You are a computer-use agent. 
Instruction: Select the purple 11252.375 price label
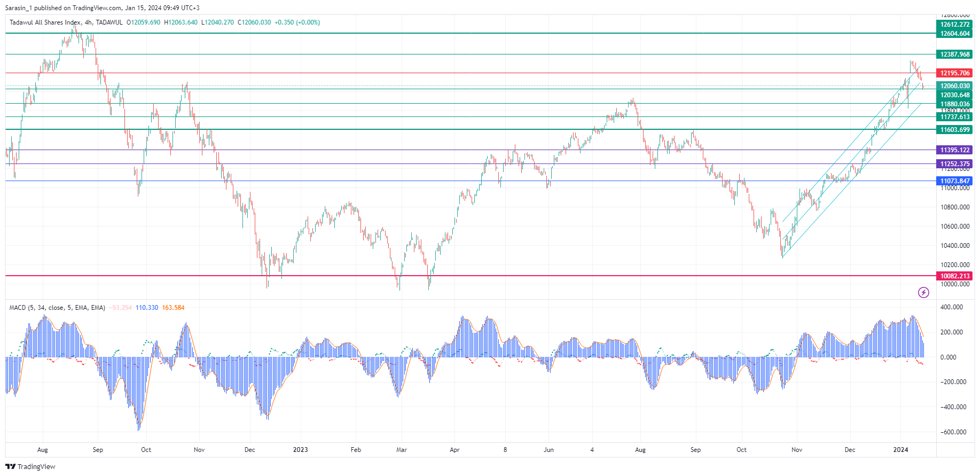coord(955,164)
